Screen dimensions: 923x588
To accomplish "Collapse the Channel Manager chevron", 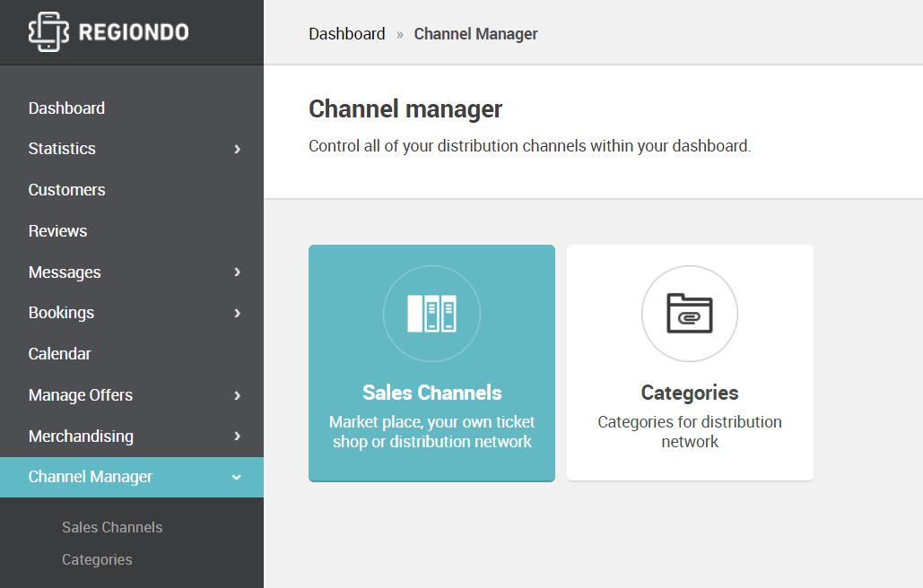I will 237,478.
